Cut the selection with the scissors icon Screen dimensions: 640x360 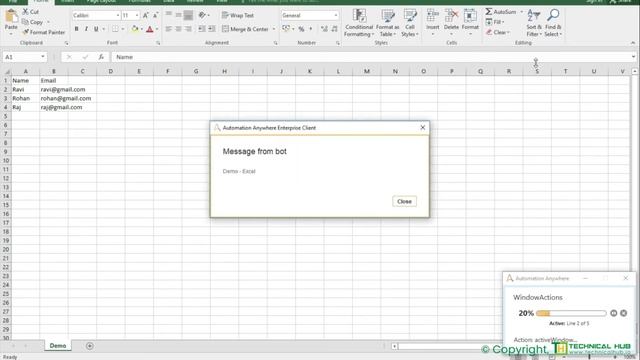point(26,12)
